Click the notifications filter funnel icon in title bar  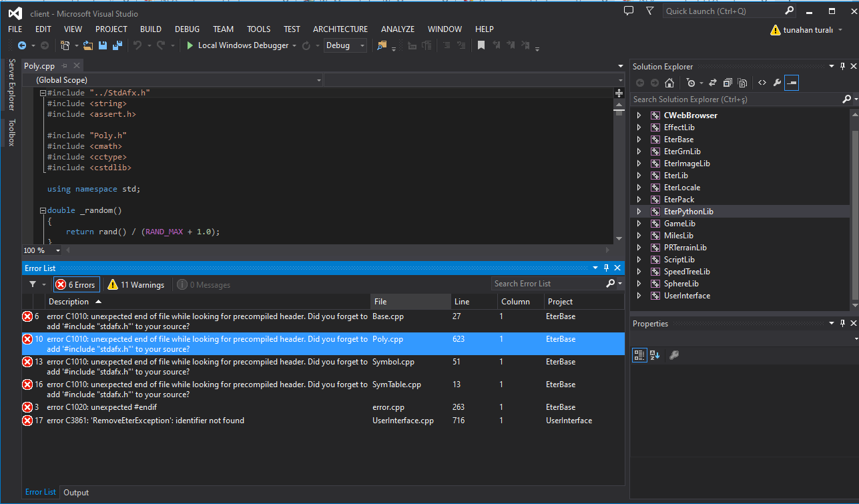tap(650, 11)
